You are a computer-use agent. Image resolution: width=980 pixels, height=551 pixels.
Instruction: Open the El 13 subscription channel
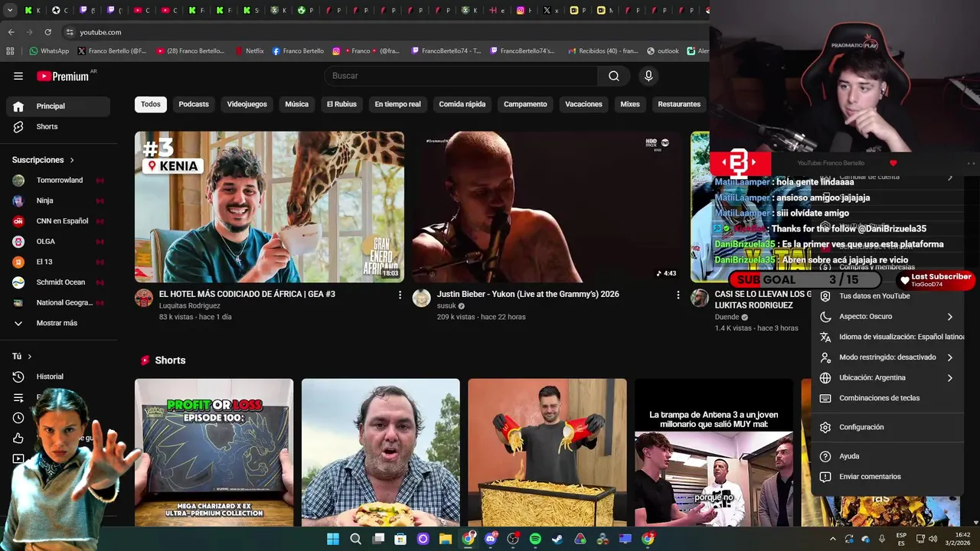coord(58,262)
